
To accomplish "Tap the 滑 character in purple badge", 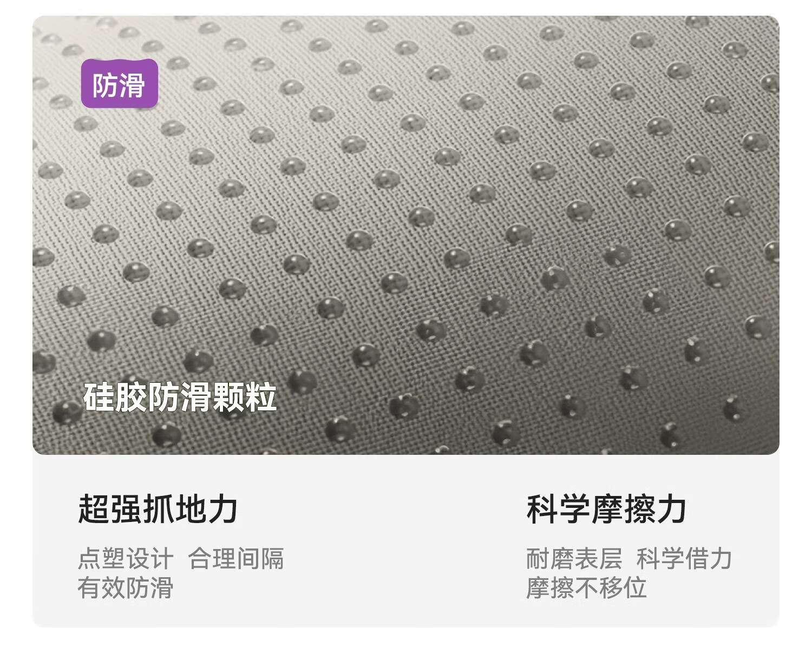I will pyautogui.click(x=133, y=85).
